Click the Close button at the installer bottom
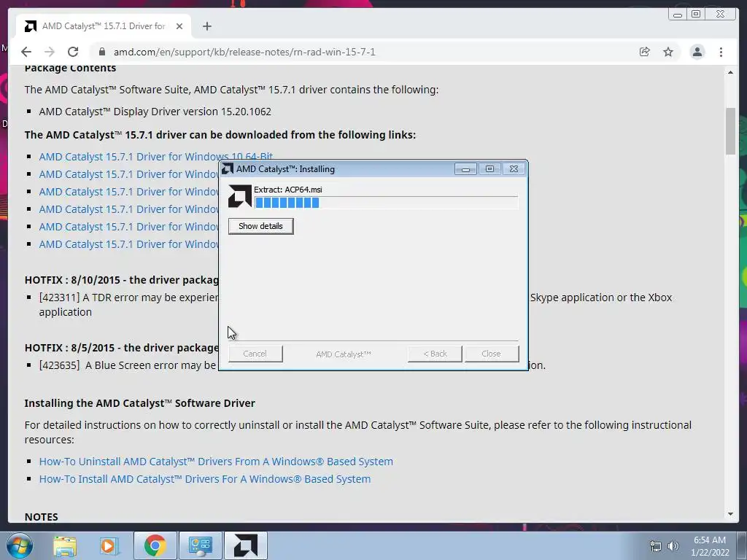The image size is (747, 560). click(x=491, y=354)
